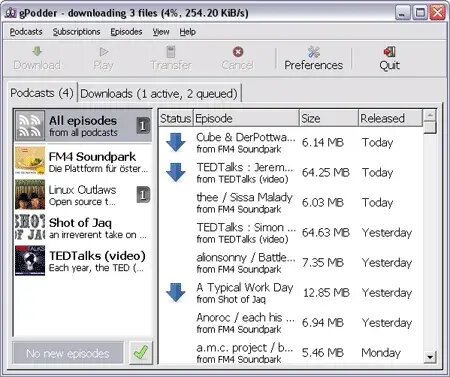Open the Help menu
Screen dimensions: 450x377
tap(188, 32)
